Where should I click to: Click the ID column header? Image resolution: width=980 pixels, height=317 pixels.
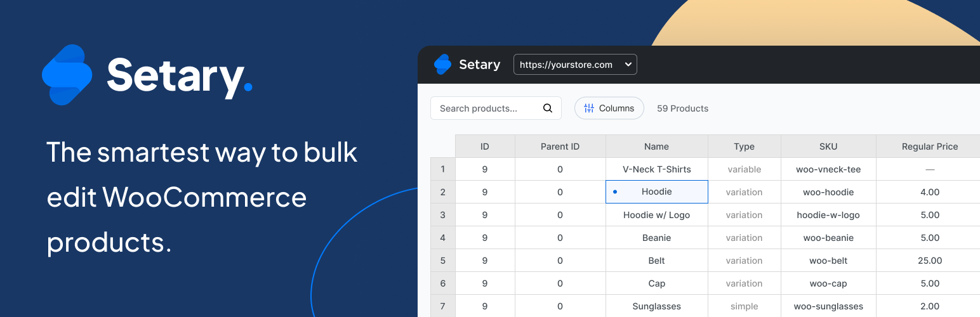tap(485, 146)
